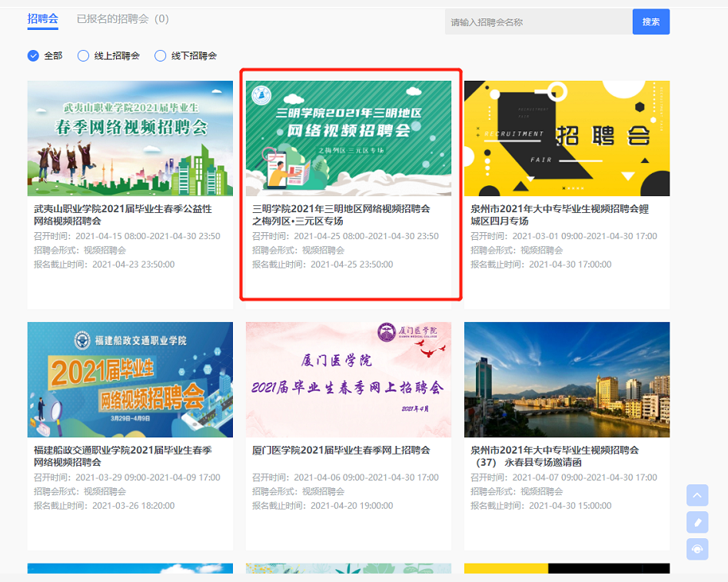
Task: Choose the 线下招聘会 radio filter
Action: tap(160, 55)
